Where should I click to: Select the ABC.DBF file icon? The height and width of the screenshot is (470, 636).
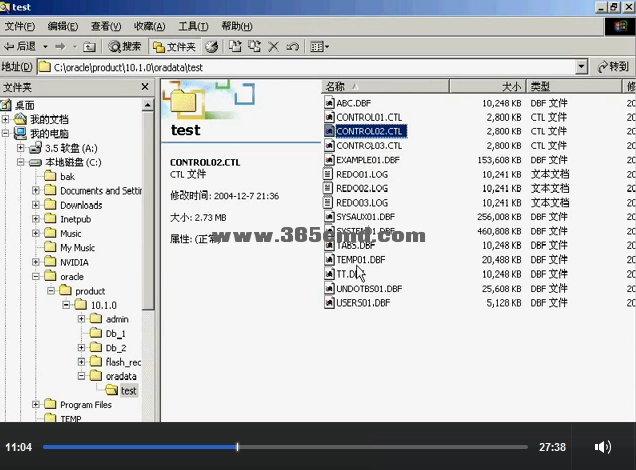[329, 103]
